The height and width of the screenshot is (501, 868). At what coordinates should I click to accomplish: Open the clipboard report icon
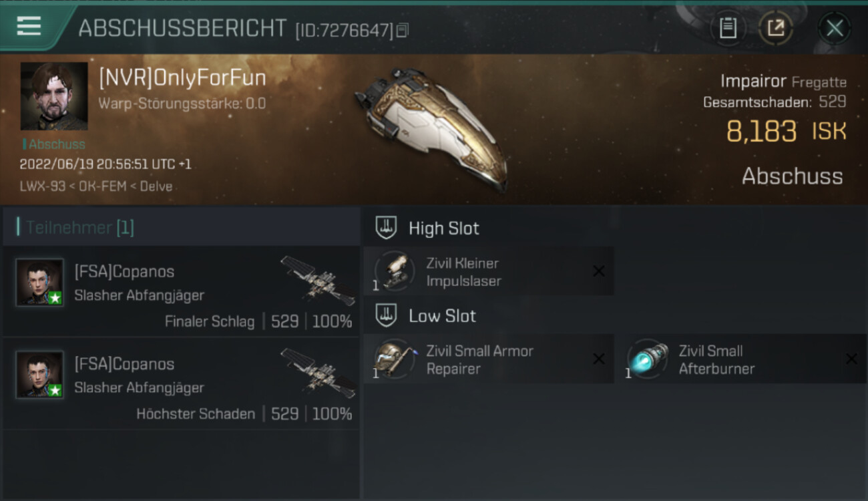(728, 28)
